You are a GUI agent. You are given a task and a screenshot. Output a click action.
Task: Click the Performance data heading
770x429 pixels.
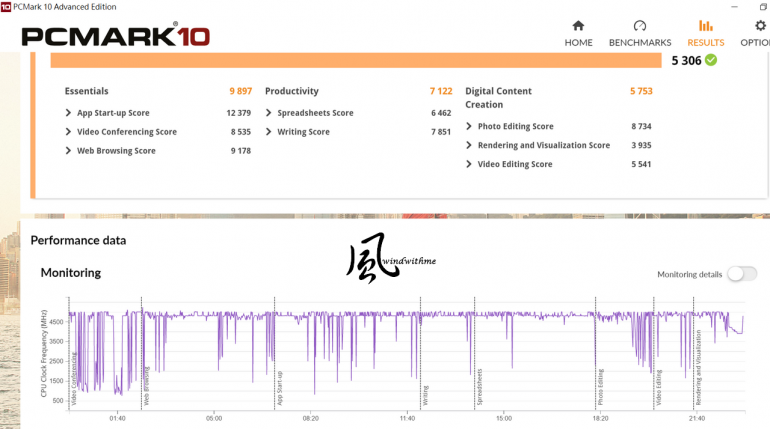tap(78, 240)
